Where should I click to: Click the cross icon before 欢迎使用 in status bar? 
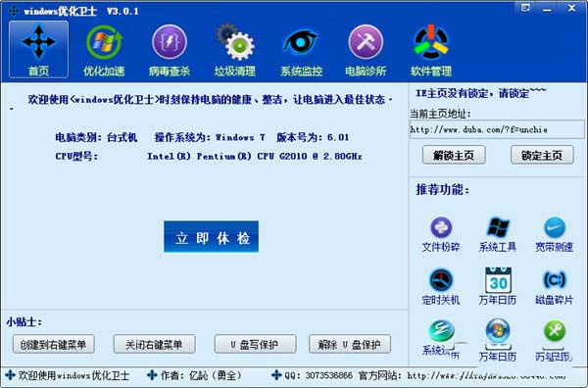point(10,375)
